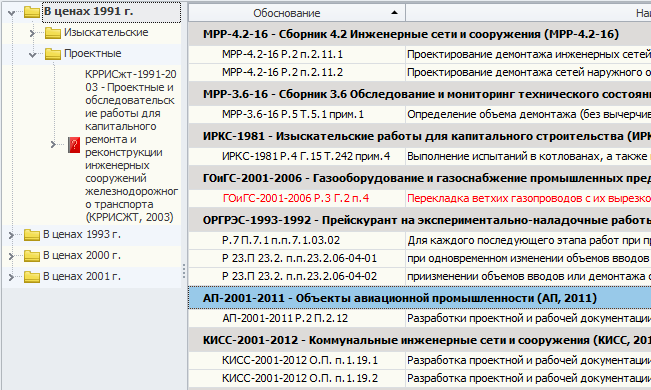Click the folder icon beside Изыскательские
The width and height of the screenshot is (651, 390).
53,33
